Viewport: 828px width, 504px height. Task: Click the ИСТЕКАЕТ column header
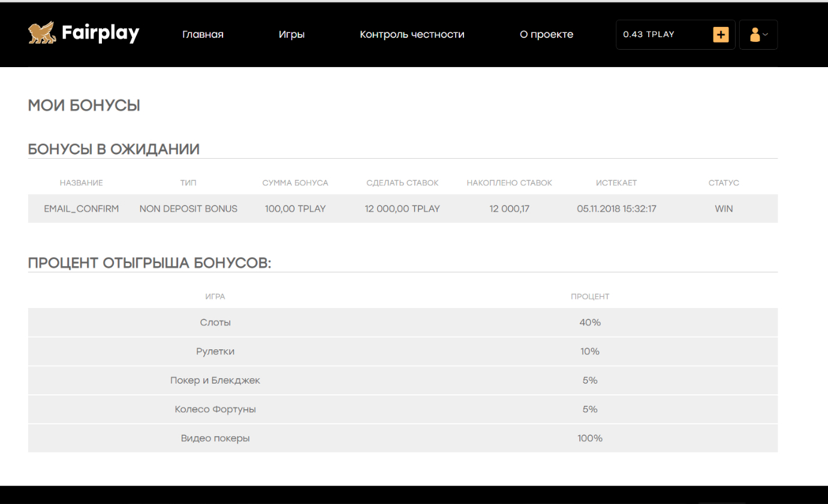point(616,183)
